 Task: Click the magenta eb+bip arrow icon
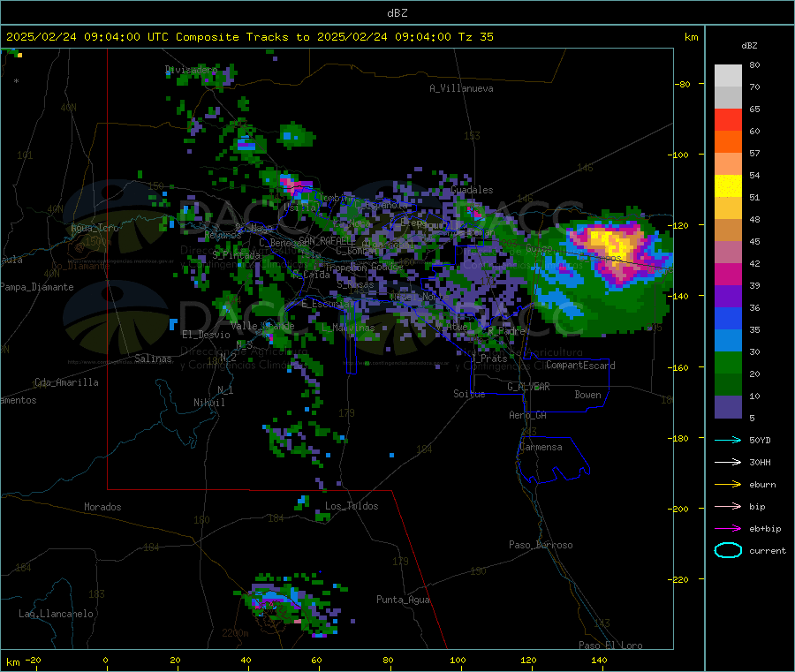click(728, 529)
